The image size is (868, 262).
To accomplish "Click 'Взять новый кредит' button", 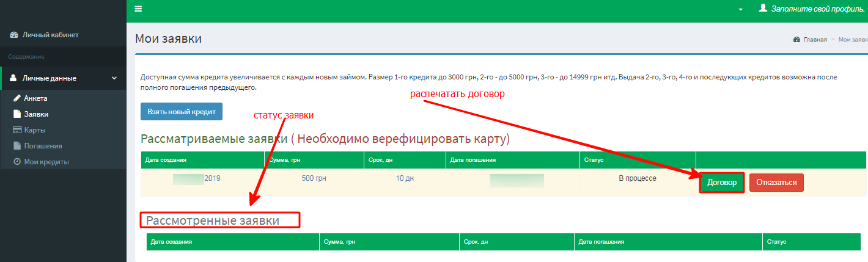I will pyautogui.click(x=182, y=112).
